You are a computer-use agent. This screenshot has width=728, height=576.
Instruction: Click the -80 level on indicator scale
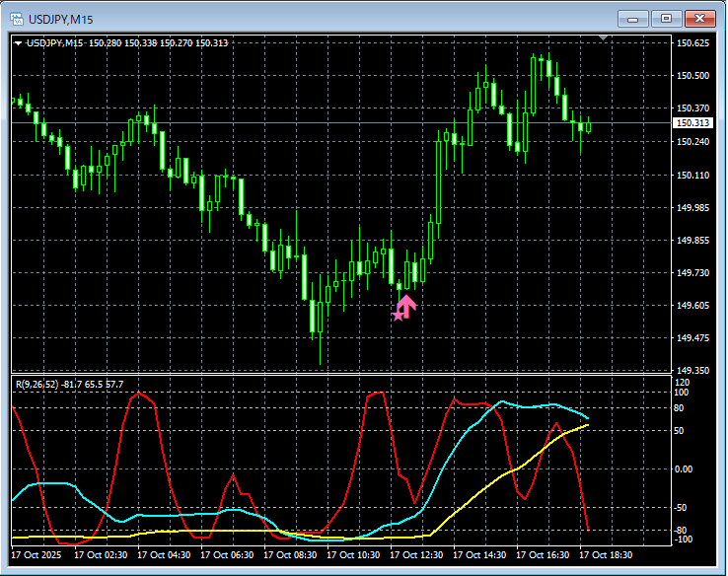(x=681, y=531)
